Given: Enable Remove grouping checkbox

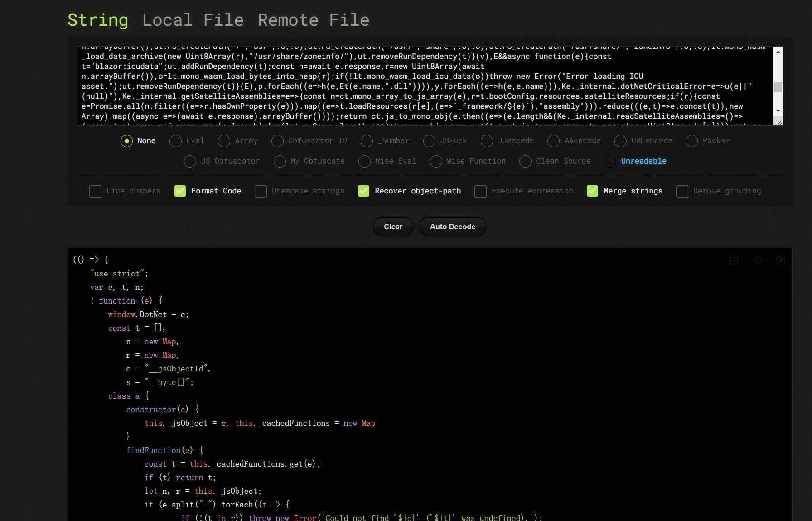Looking at the screenshot, I should [682, 191].
